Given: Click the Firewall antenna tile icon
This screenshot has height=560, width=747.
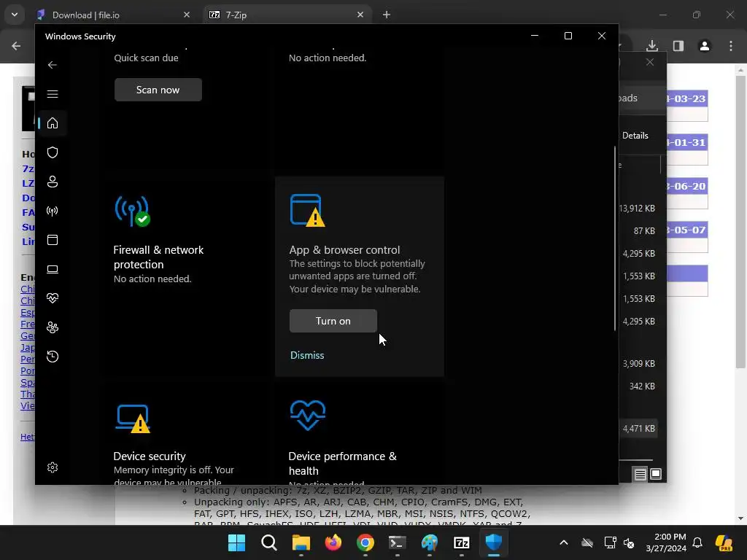Looking at the screenshot, I should click(x=133, y=211).
